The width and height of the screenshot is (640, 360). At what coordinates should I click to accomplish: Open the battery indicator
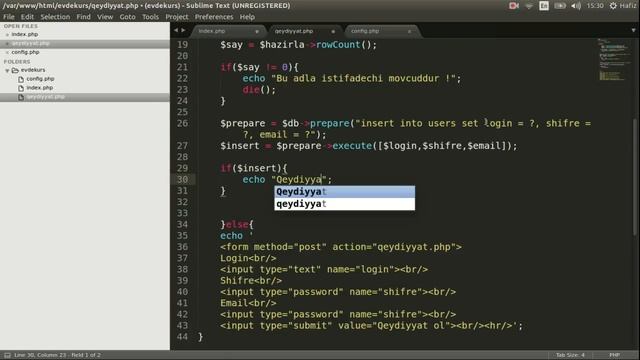pyautogui.click(x=560, y=6)
